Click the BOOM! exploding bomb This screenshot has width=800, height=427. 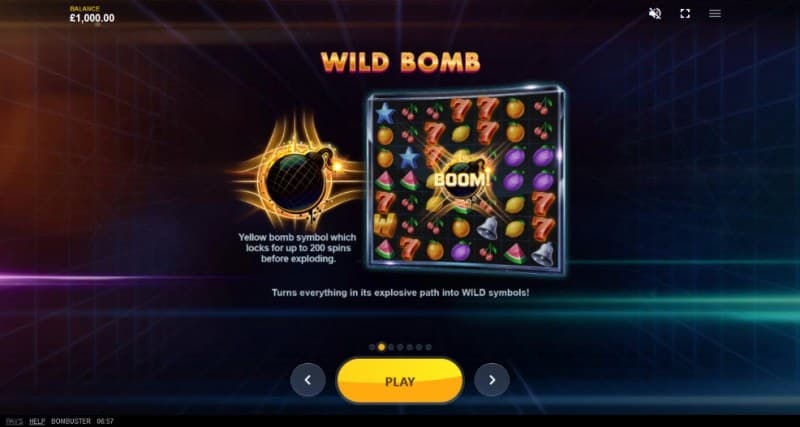[462, 179]
